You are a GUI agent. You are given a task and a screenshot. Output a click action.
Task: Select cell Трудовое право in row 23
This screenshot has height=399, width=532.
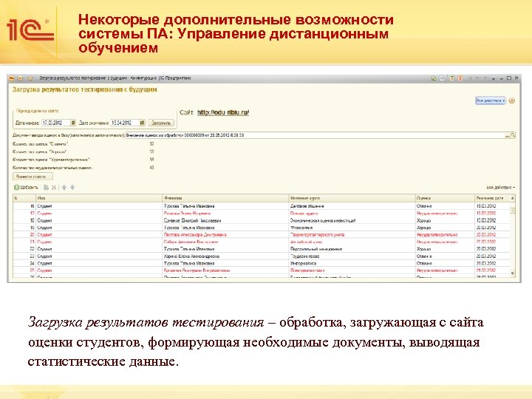coord(352,256)
